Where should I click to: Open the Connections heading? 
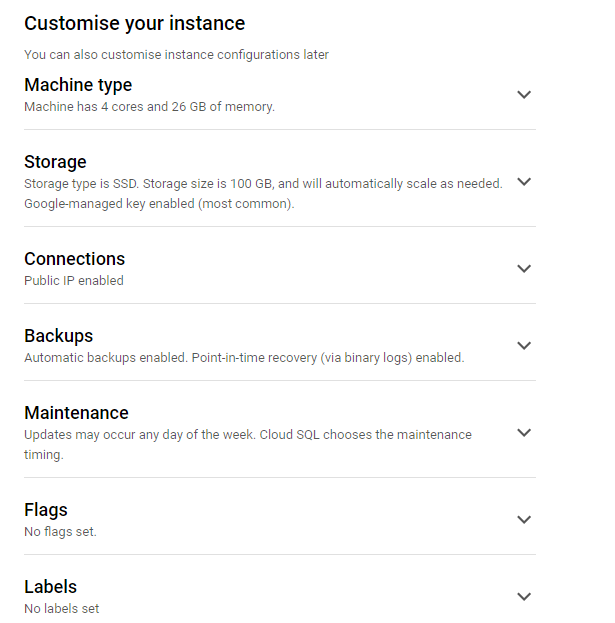pyautogui.click(x=75, y=259)
